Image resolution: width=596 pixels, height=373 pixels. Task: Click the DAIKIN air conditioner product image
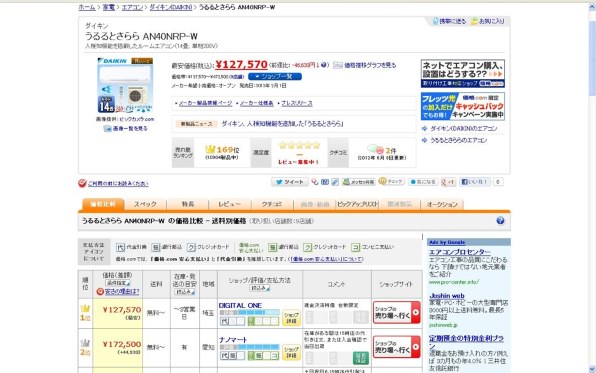click(125, 86)
